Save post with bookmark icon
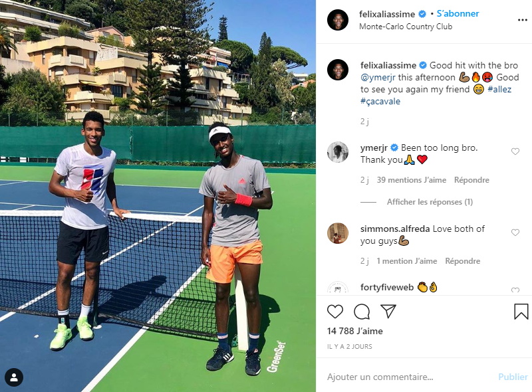The height and width of the screenshot is (392, 532). pos(521,312)
